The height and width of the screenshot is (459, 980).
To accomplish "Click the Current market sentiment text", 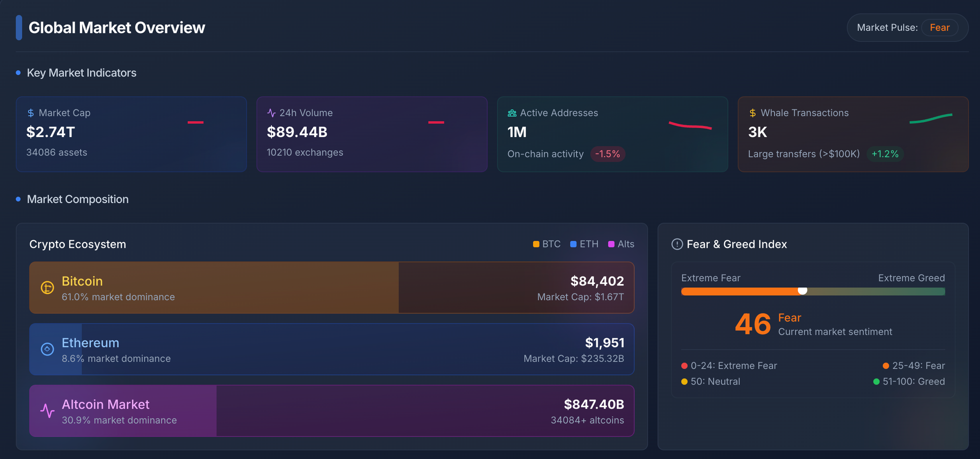I will coord(835,332).
